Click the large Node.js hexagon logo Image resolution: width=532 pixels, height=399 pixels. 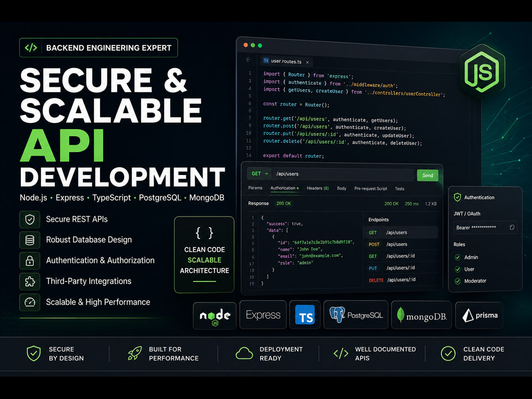tap(483, 71)
